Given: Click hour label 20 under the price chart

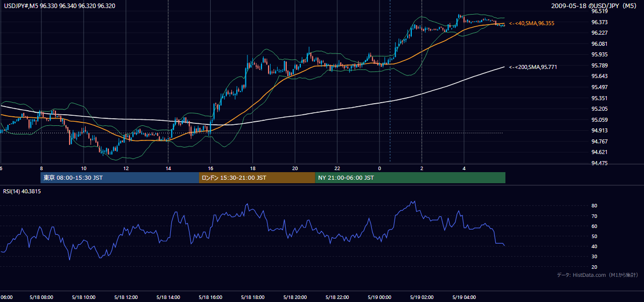Looking at the screenshot, I should [x=295, y=169].
